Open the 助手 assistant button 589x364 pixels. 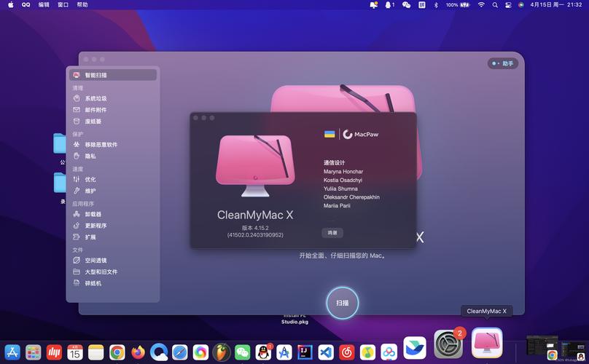[503, 63]
